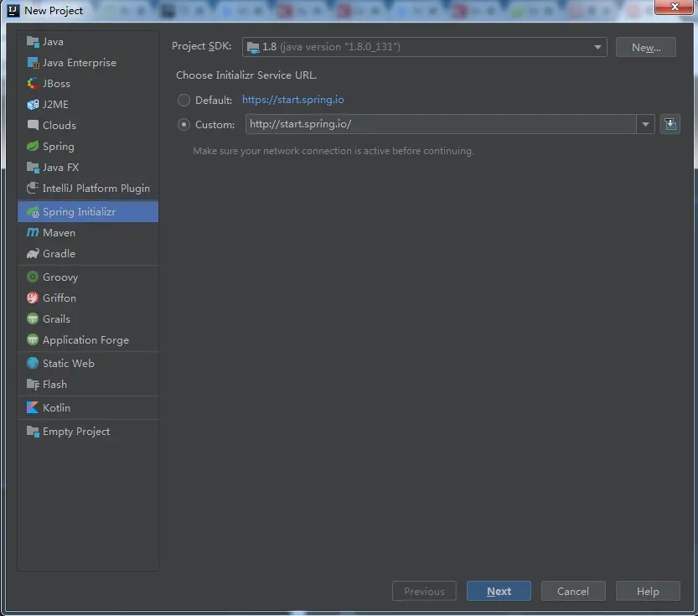Select the Default service URL radio button
The height and width of the screenshot is (616, 698).
click(184, 100)
